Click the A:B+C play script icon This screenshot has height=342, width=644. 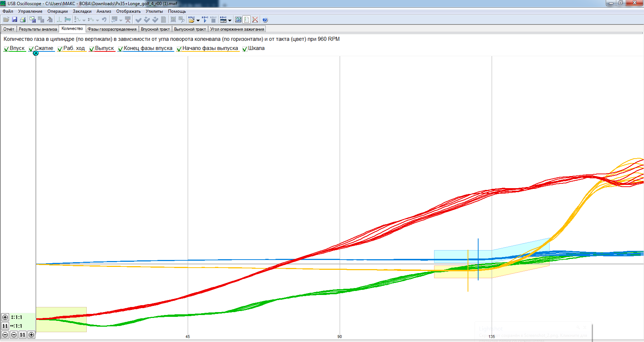(x=205, y=20)
